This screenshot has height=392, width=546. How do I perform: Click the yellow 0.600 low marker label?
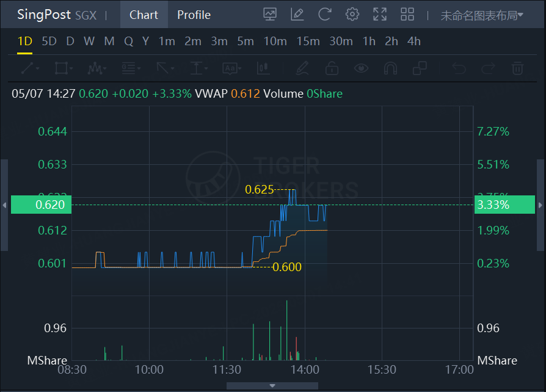pos(287,267)
